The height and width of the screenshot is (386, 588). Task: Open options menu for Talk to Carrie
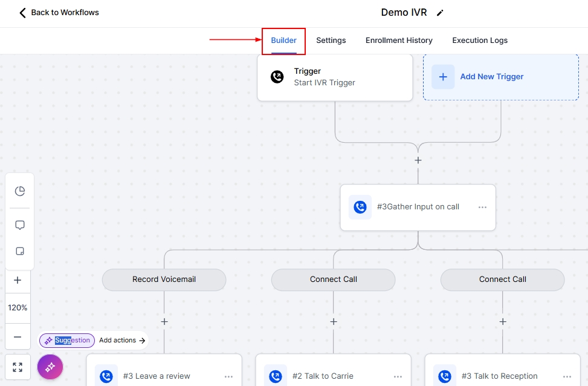(398, 376)
